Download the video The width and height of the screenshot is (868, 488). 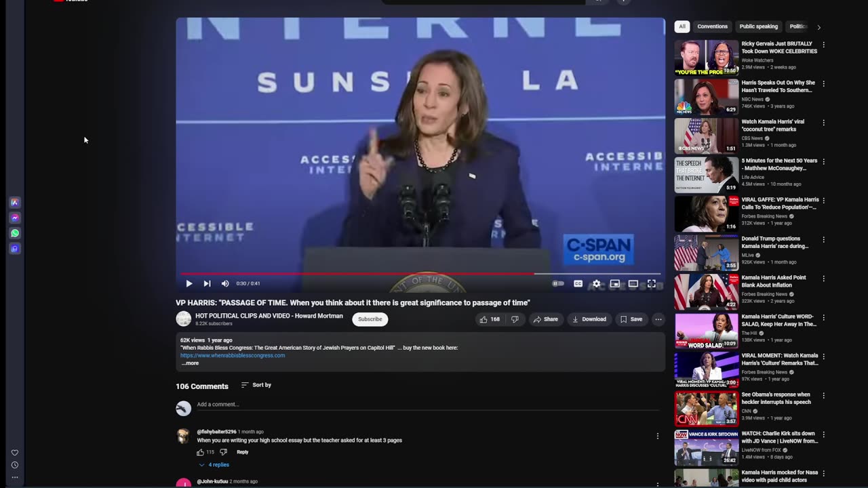(589, 319)
